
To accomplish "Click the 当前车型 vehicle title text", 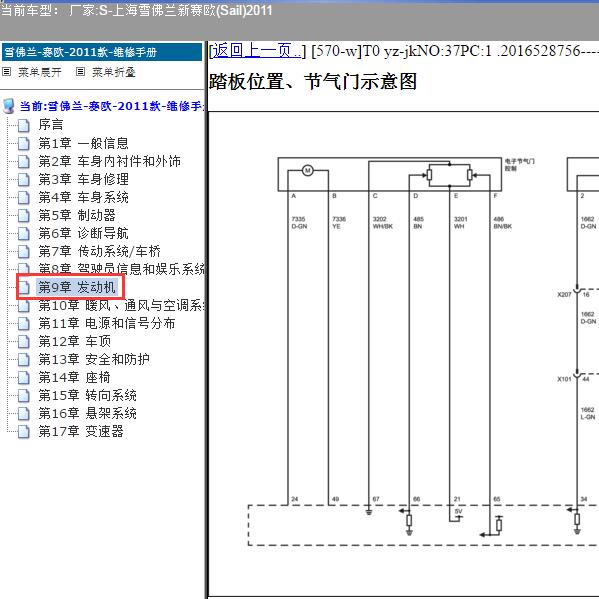I will point(136,10).
